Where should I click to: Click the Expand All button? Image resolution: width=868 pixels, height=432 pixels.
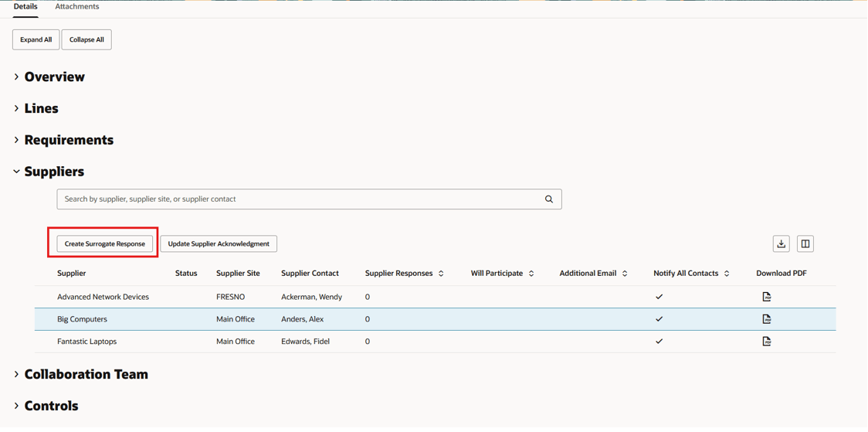36,40
